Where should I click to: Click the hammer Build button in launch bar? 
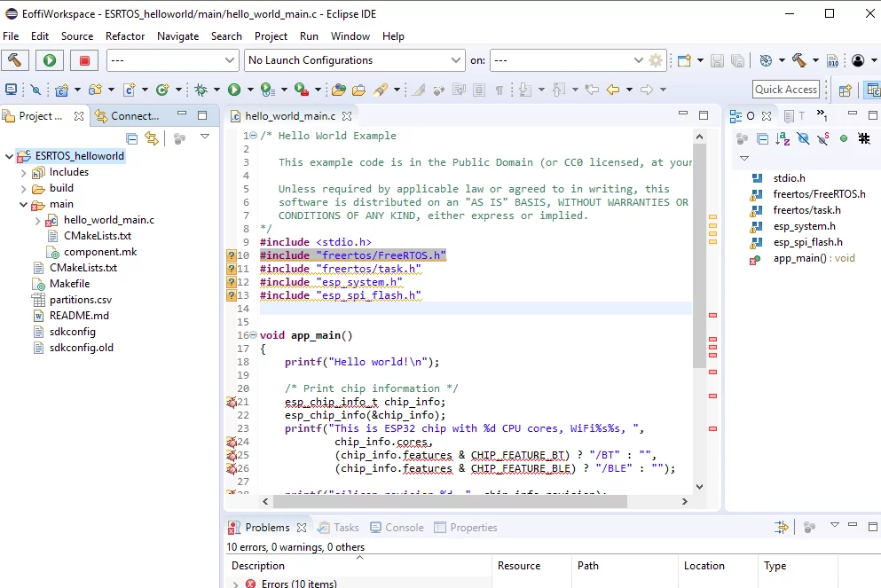[x=15, y=60]
